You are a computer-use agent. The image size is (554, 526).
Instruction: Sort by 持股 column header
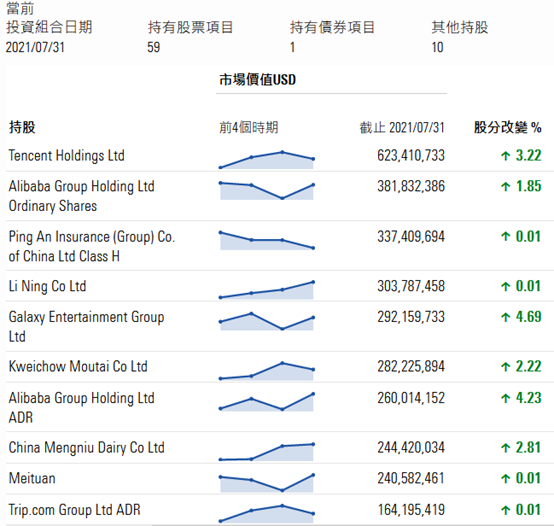pos(22,127)
